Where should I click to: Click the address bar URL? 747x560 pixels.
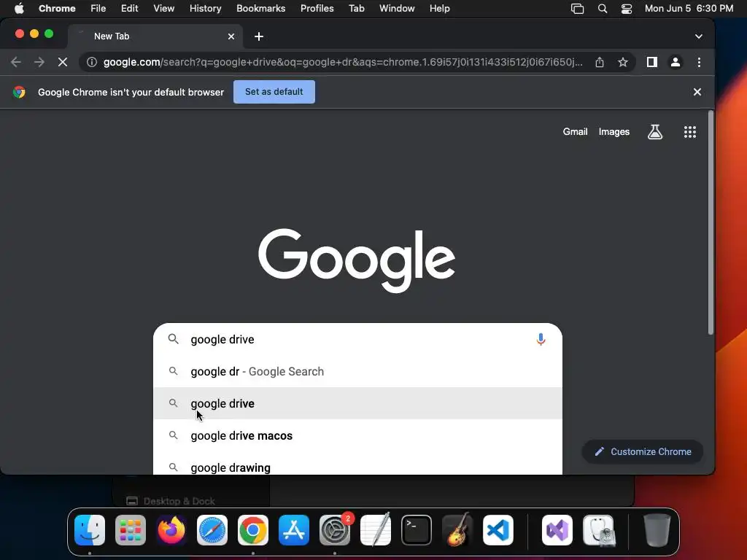tap(343, 62)
